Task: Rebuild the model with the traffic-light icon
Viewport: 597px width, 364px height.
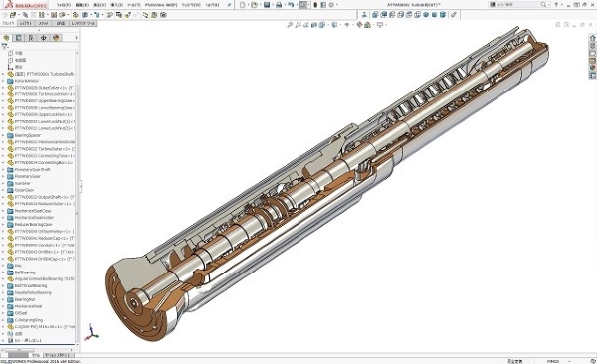Action: click(315, 5)
